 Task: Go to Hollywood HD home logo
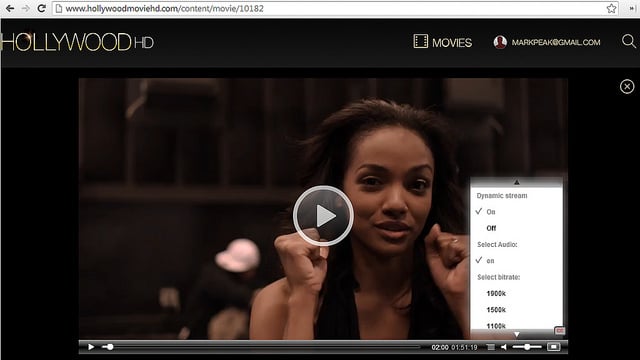click(77, 42)
